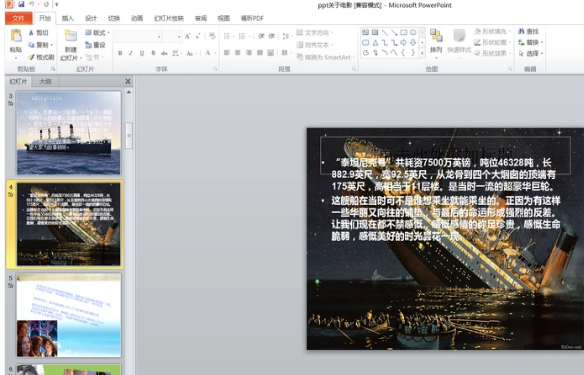The width and height of the screenshot is (584, 375).
Task: Open the Font dialog launcher
Action: 215,69
